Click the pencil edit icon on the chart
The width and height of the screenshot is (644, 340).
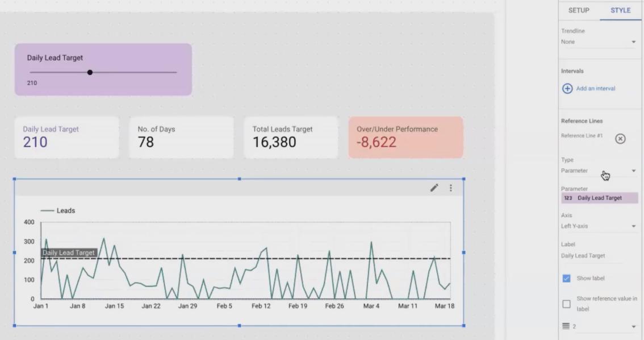pos(434,187)
